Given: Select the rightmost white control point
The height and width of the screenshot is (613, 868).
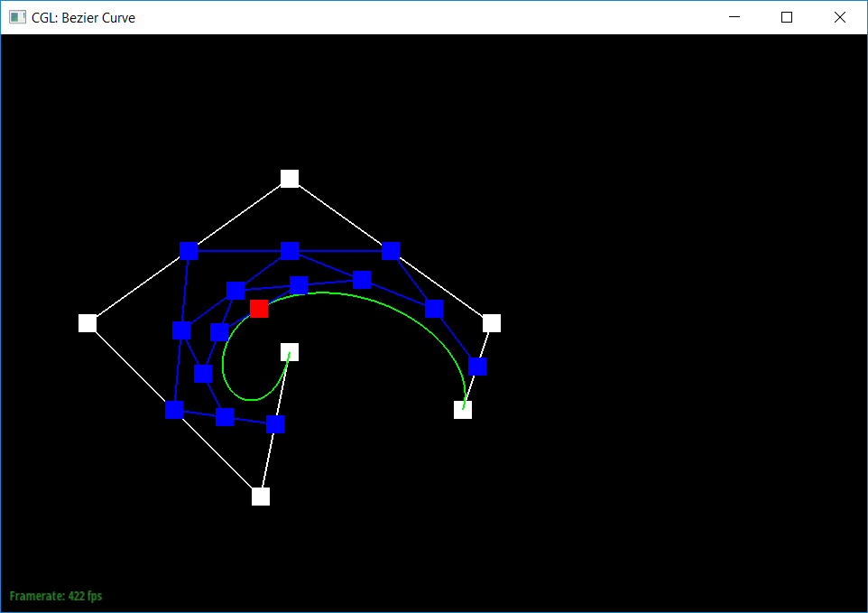Looking at the screenshot, I should (492, 323).
